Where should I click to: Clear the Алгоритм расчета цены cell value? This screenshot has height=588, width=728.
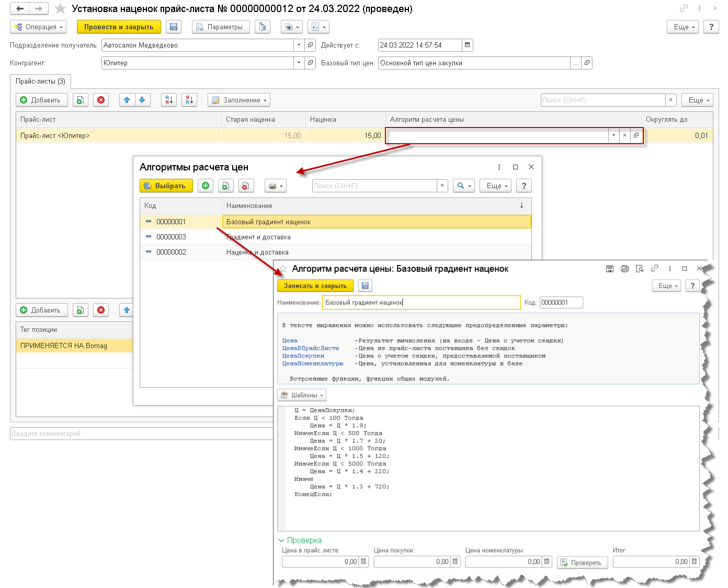624,135
